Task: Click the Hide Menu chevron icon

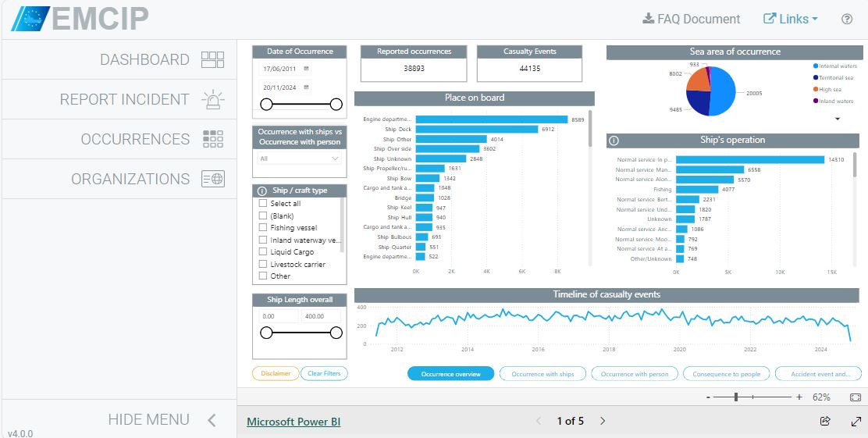Action: (x=212, y=420)
